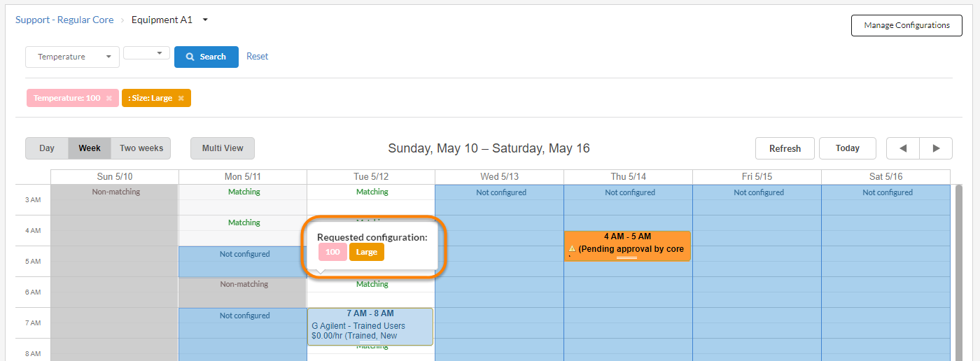Remove the Temperature: 100 filter tag
The width and height of the screenshot is (980, 361).
[108, 99]
